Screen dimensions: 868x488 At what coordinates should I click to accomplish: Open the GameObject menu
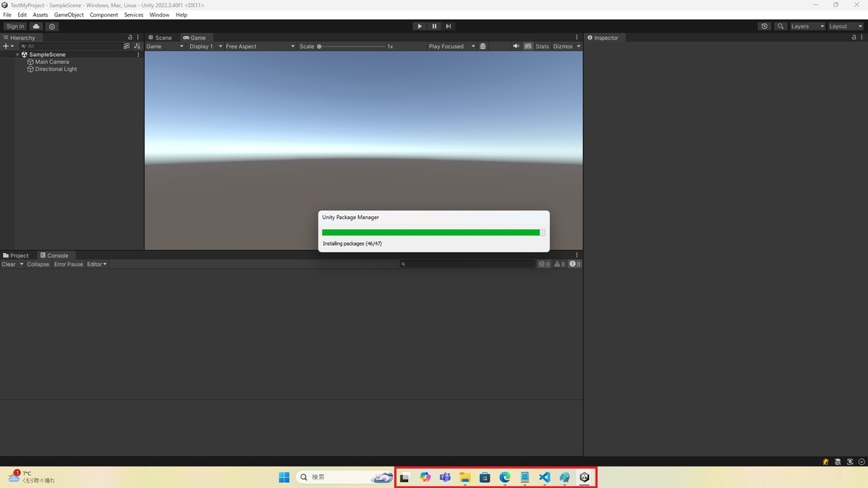point(68,14)
